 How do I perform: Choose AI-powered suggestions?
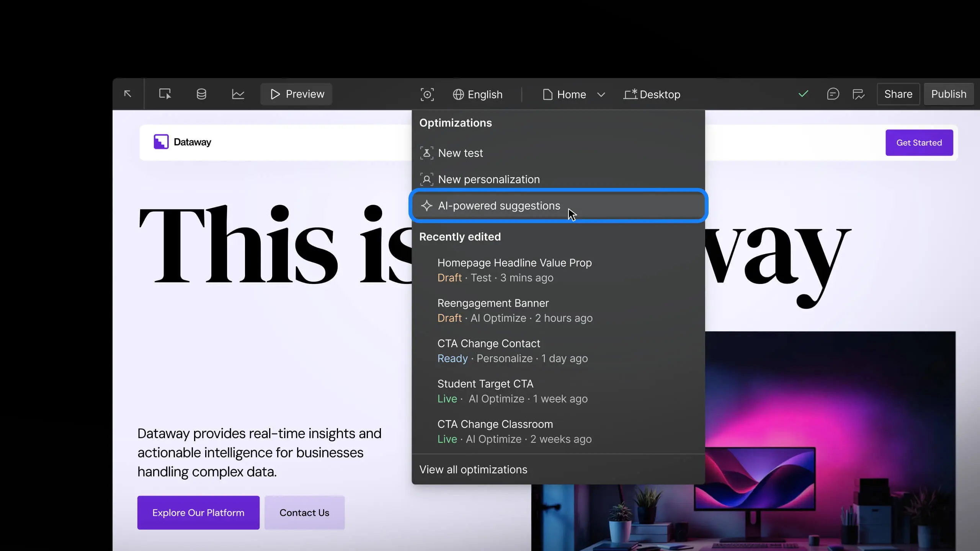498,205
